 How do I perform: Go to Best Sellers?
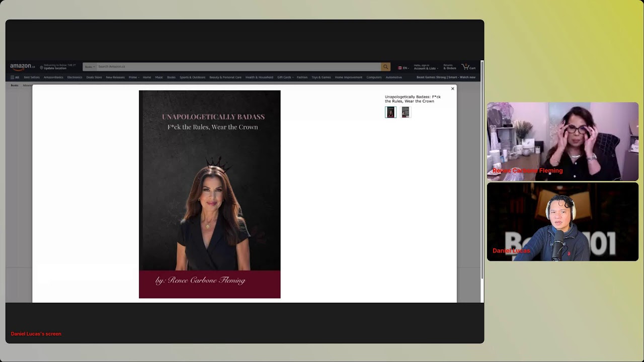point(32,77)
